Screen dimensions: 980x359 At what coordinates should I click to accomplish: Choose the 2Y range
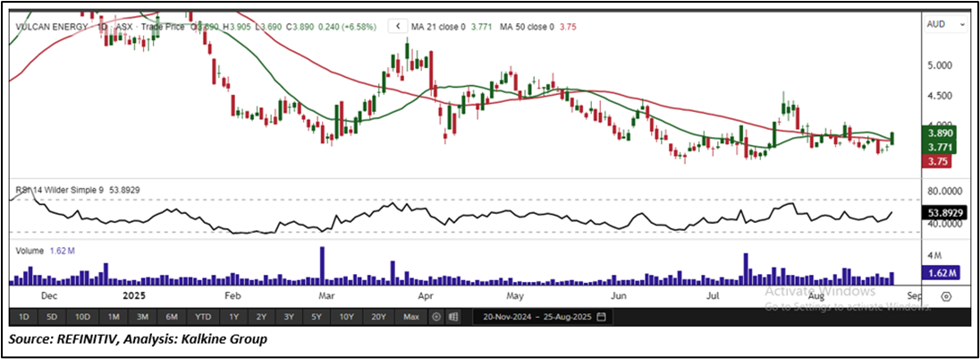tap(261, 316)
